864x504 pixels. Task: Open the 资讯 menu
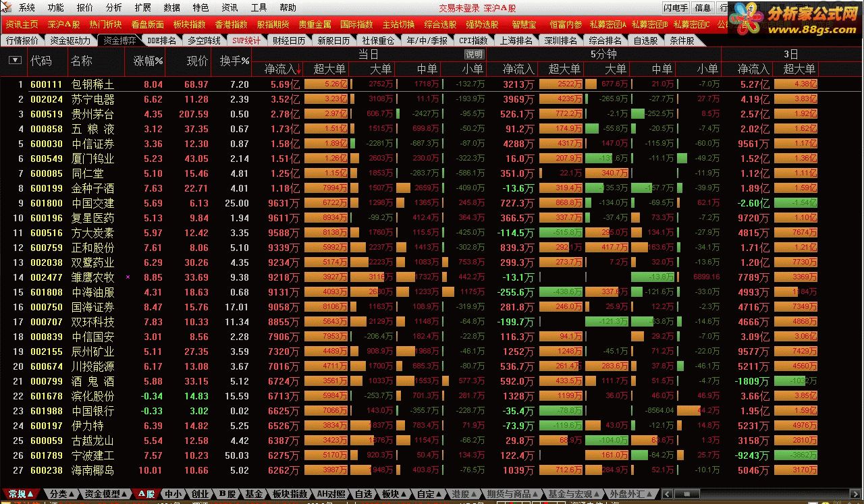pyautogui.click(x=230, y=7)
